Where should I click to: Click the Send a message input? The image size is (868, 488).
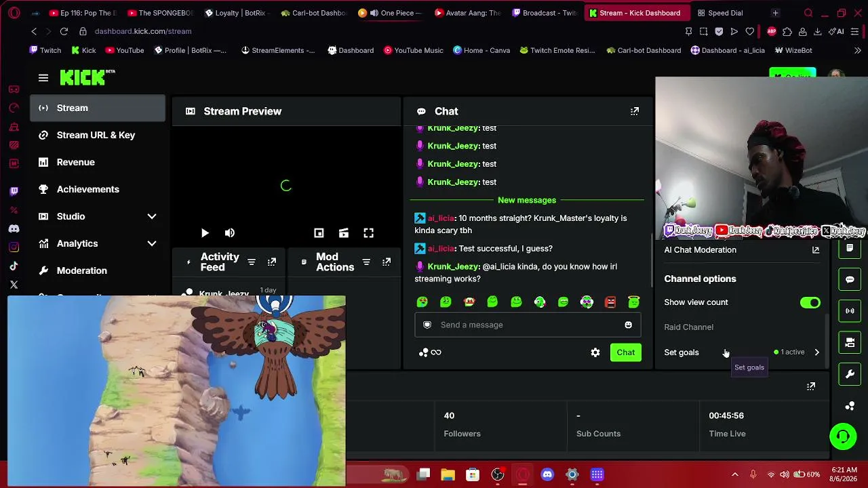(528, 325)
